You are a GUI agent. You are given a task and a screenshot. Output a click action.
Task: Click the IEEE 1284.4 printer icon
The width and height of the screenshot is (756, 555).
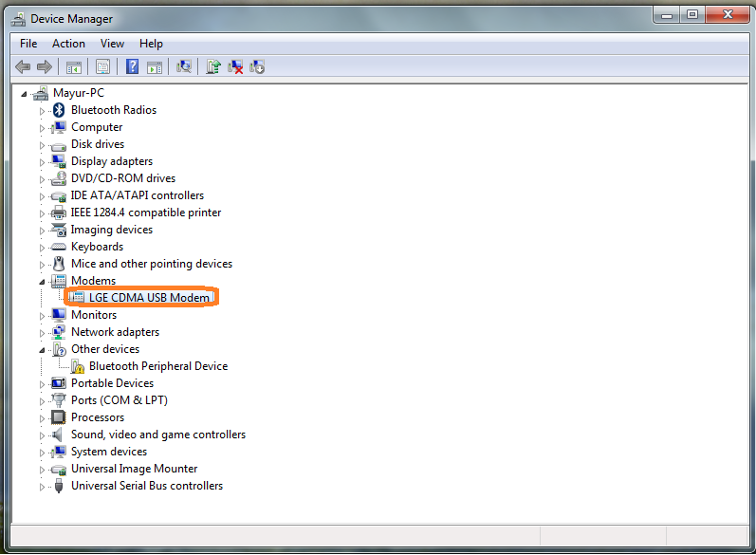point(59,213)
